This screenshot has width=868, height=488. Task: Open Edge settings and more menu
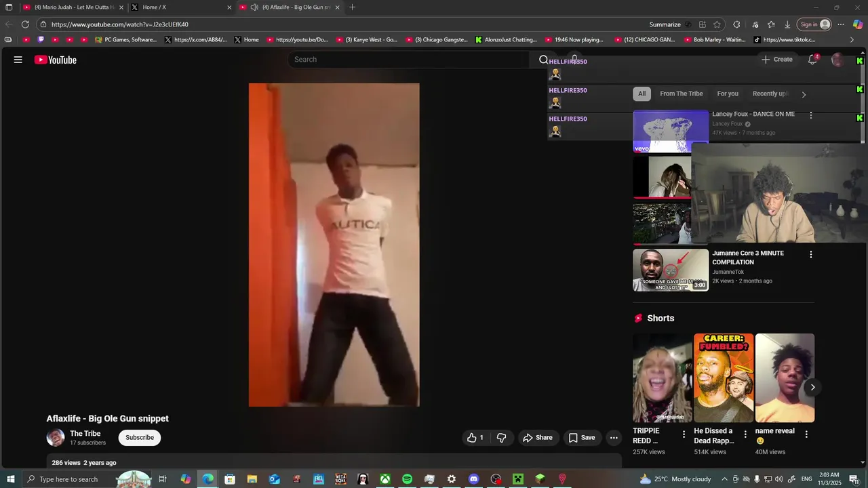tap(841, 24)
